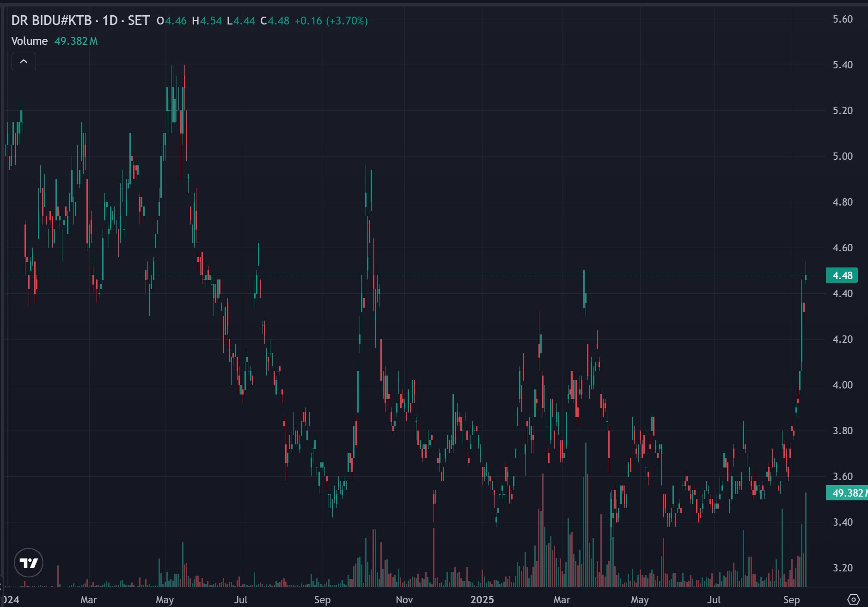
Task: Click the 4.00 price axis label
Action: pyautogui.click(x=843, y=385)
